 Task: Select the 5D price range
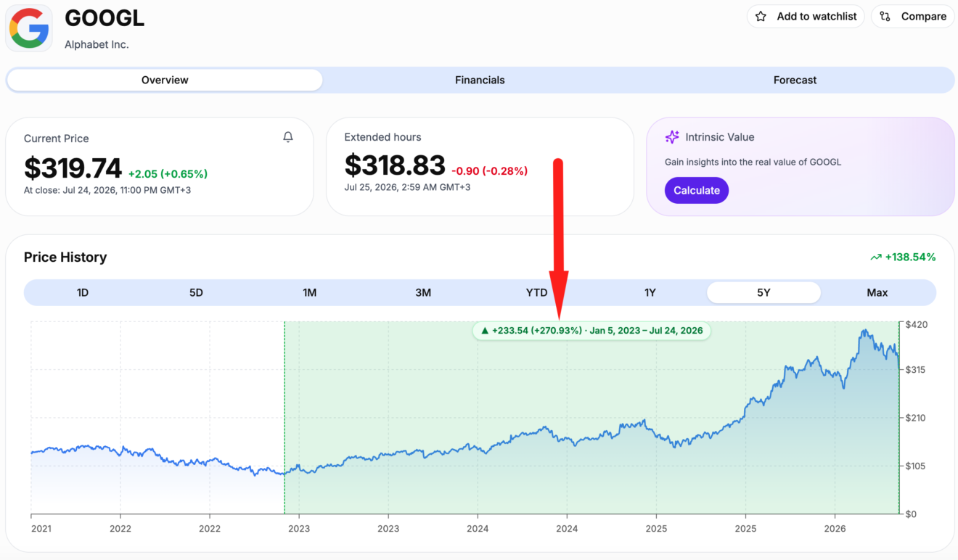point(196,292)
